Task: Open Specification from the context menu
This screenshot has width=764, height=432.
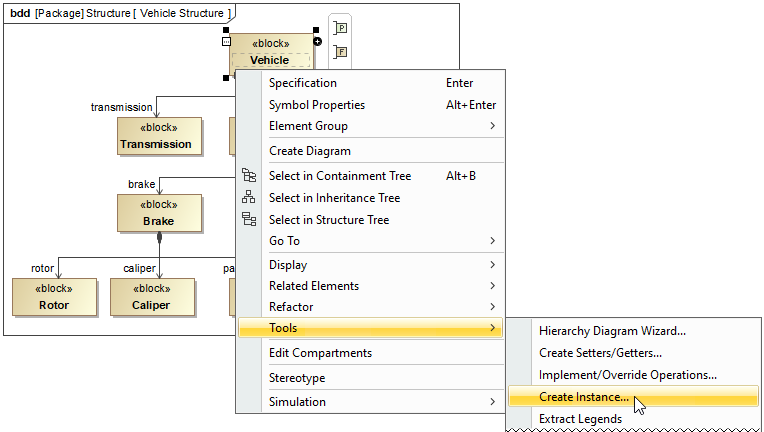Action: click(x=303, y=83)
